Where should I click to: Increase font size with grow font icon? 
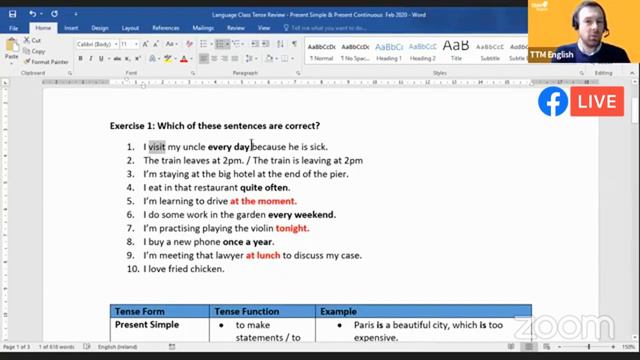click(x=147, y=44)
